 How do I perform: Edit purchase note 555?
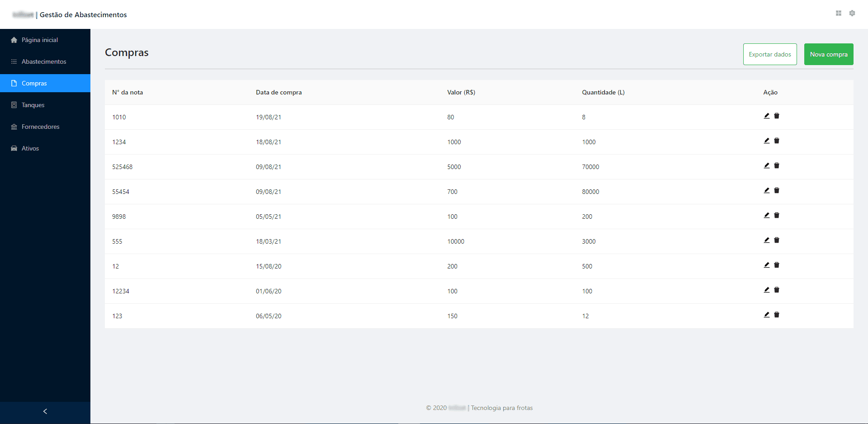(x=767, y=240)
